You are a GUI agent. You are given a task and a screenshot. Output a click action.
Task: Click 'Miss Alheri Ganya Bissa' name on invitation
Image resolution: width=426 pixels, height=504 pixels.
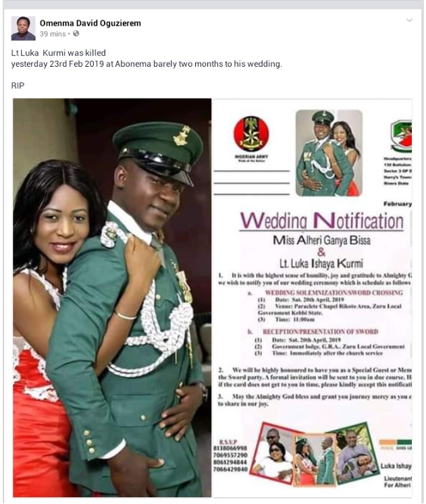(321, 240)
